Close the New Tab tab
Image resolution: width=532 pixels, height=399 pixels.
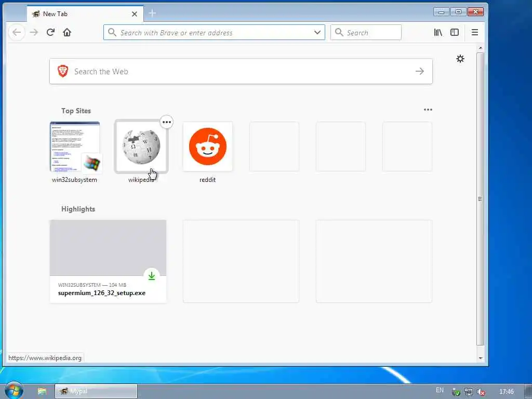[x=135, y=14]
